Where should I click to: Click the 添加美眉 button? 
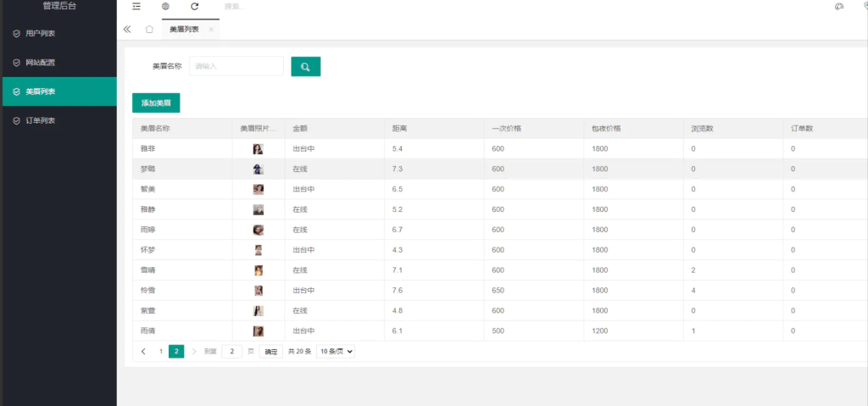click(156, 103)
